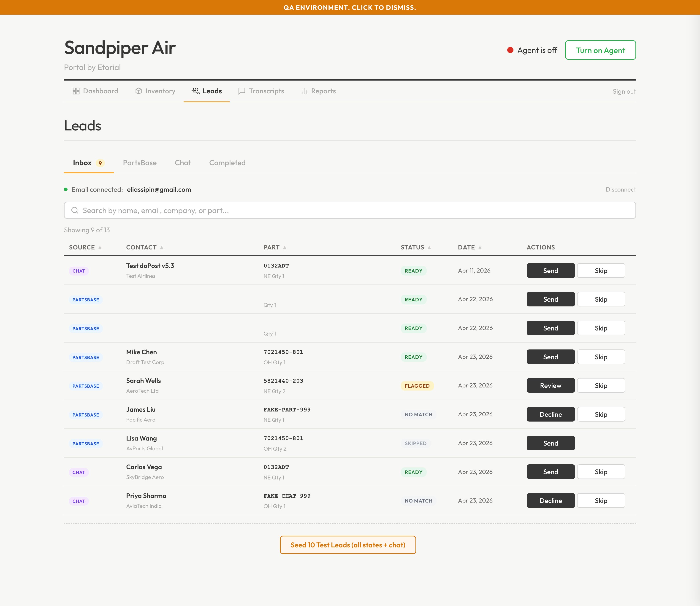Select the Inbox sub-tab

[x=89, y=163]
